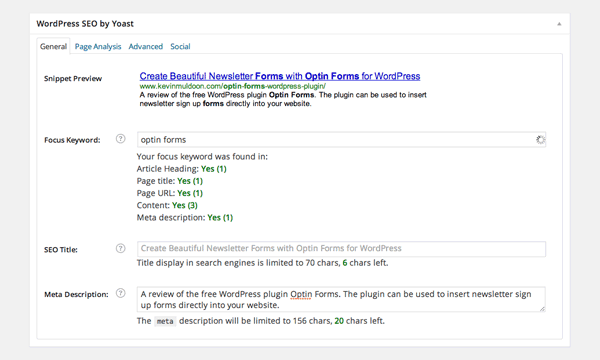Click the 'Meta Description:' label
600x360 pixels.
click(76, 295)
